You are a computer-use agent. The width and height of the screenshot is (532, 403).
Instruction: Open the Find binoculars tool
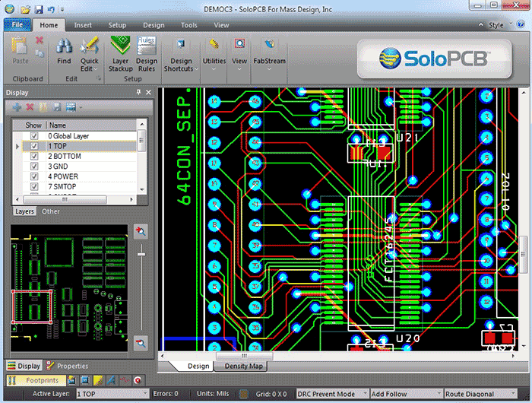pos(64,51)
